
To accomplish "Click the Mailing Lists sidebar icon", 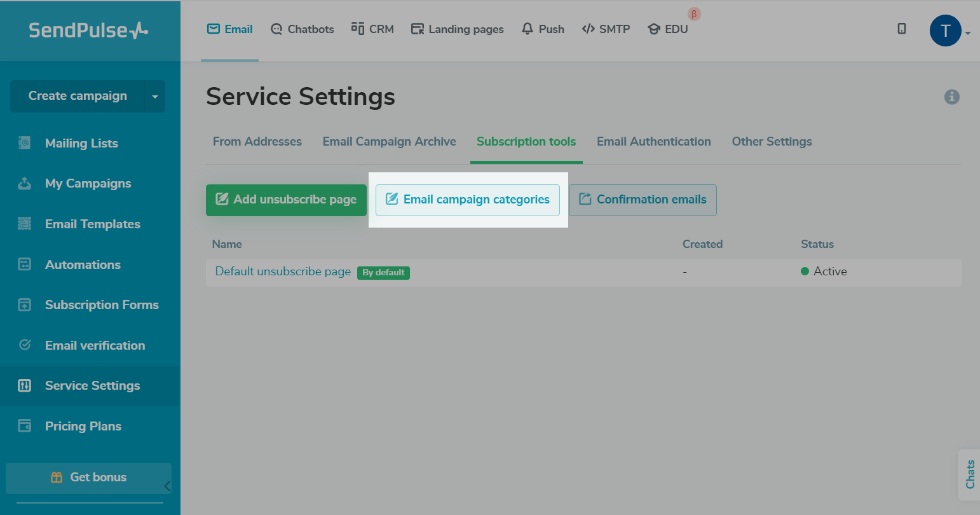I will [x=25, y=143].
